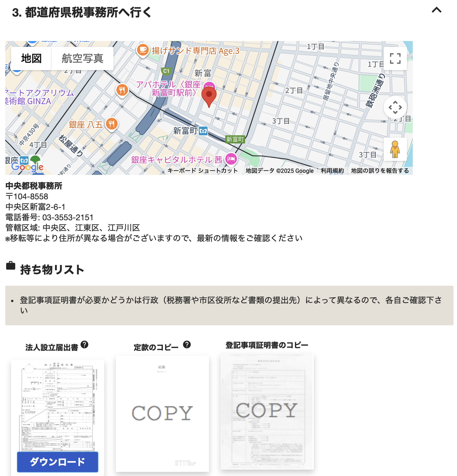Open map 利用規約 link

click(x=332, y=171)
